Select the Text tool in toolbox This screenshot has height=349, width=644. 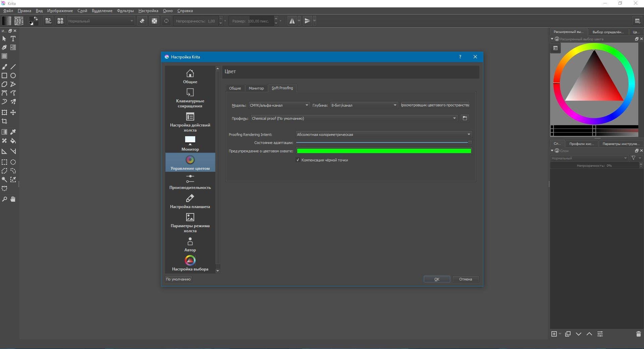[13, 39]
